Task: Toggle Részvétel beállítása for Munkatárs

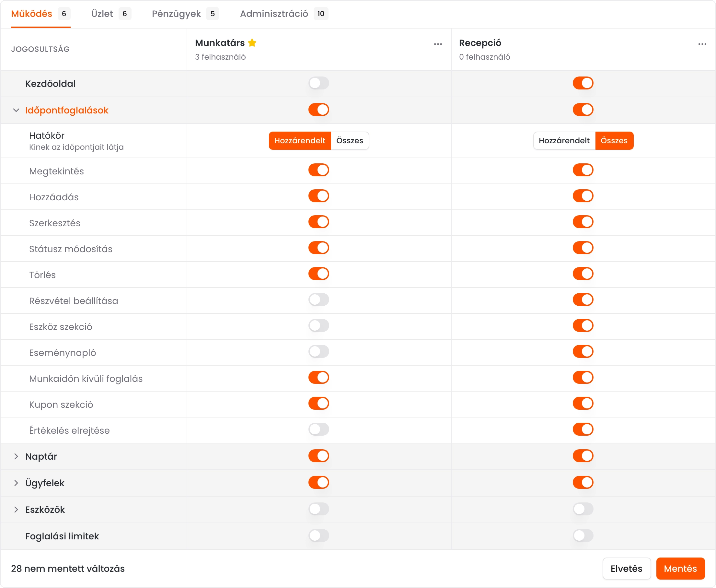Action: click(x=318, y=300)
